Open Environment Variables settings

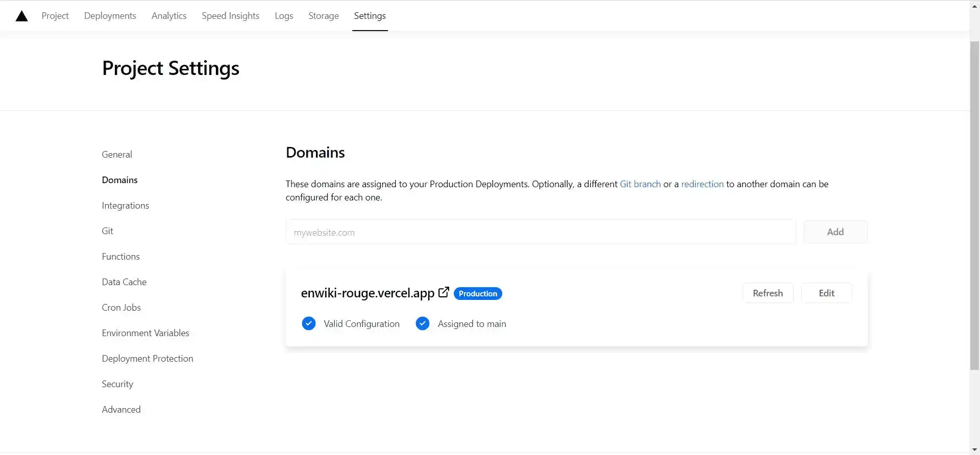point(145,333)
